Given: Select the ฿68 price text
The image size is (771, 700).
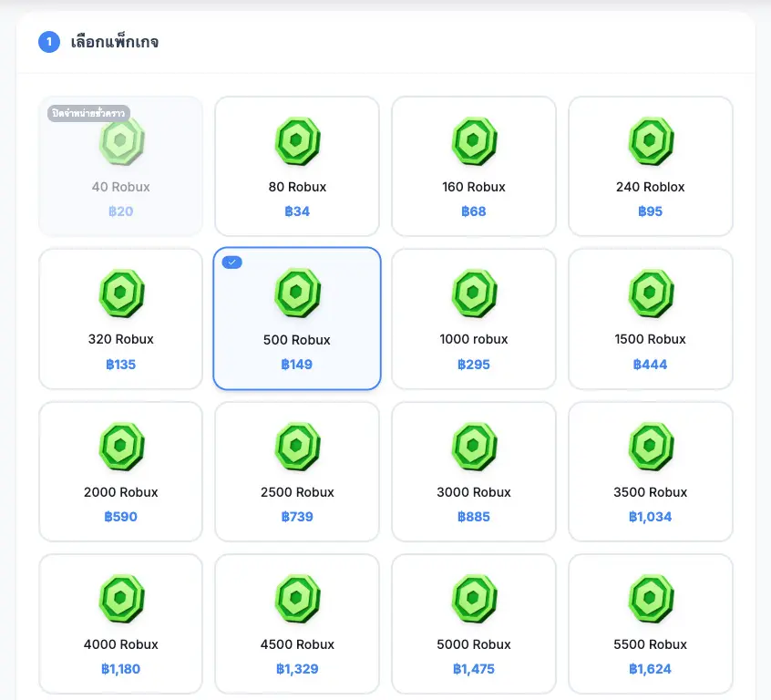Looking at the screenshot, I should [474, 211].
